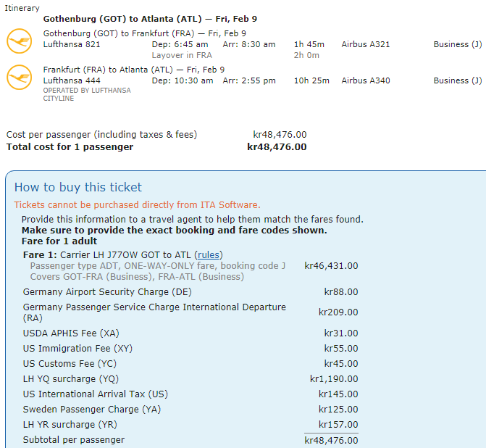Click the fare amount kr46,431.00
486x448 pixels.
pos(331,266)
